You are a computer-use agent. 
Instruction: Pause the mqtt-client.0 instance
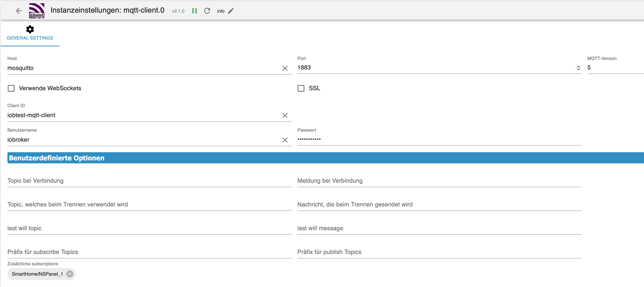coord(194,11)
